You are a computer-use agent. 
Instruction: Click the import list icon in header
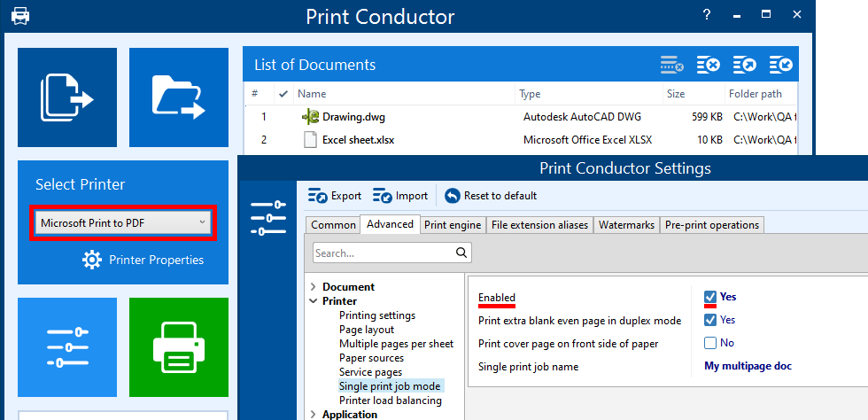pos(781,65)
